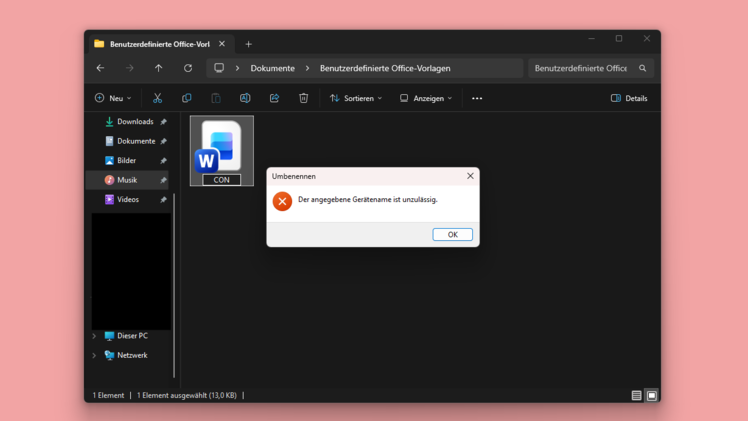The image size is (748, 421).
Task: Open the Anzeigen dropdown
Action: coord(426,98)
